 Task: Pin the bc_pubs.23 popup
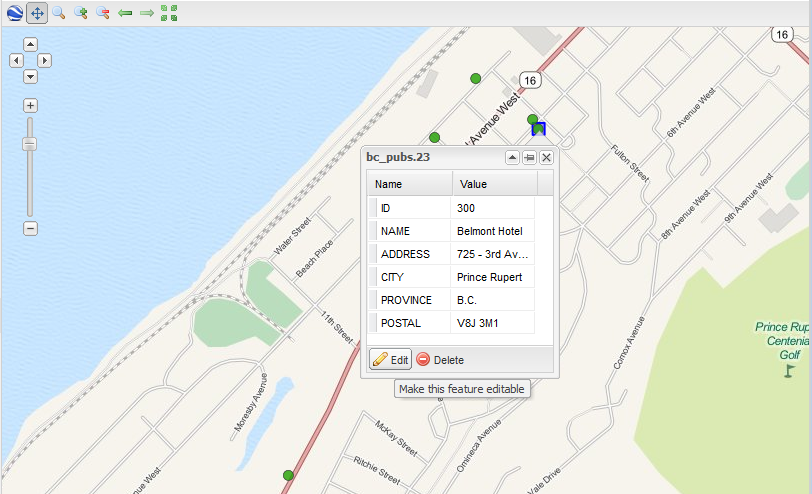coord(529,157)
